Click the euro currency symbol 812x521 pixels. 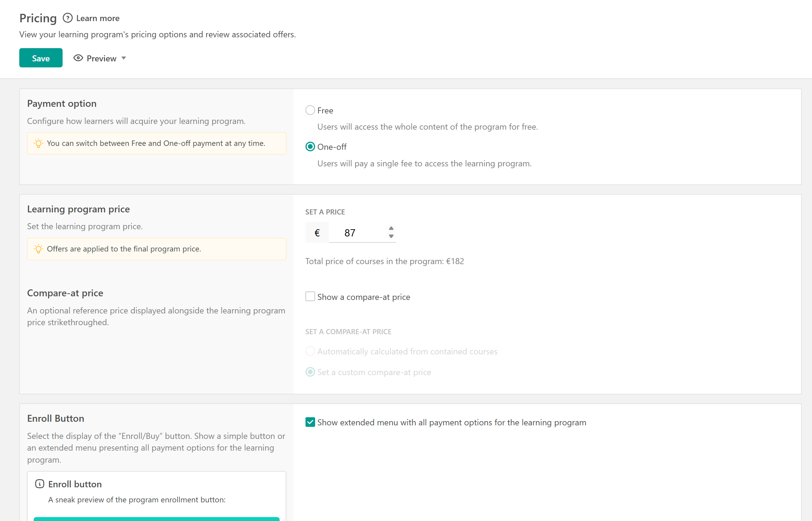point(317,233)
